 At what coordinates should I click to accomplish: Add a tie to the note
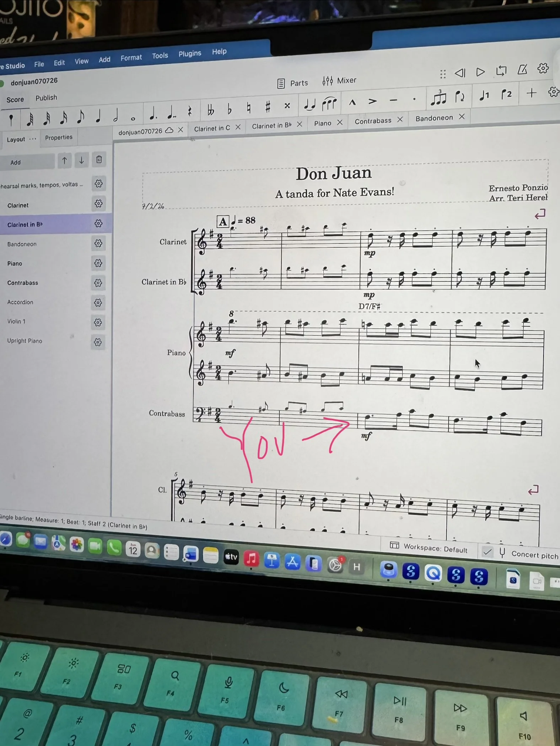pos(309,105)
